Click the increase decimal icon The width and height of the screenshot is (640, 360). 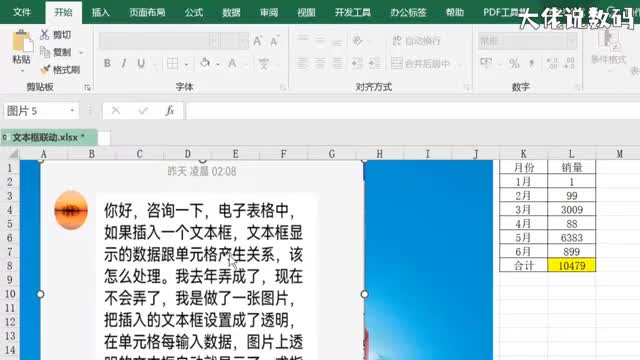(x=552, y=63)
